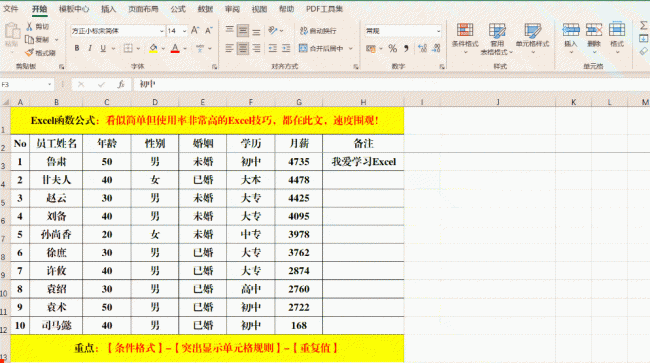The width and height of the screenshot is (650, 363).
Task: Apply yellow fill with paint bucket
Action: pos(153,48)
